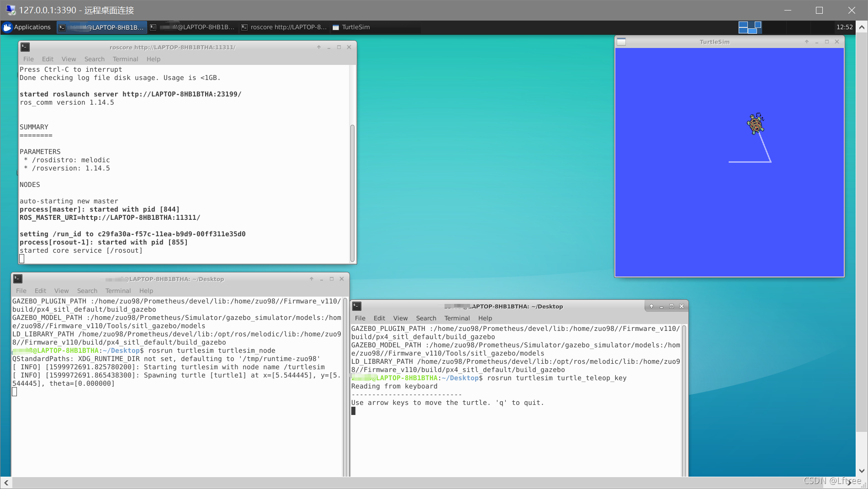Click the turtle in the TurtleSim canvas
Image resolution: width=868 pixels, height=489 pixels.
[756, 123]
